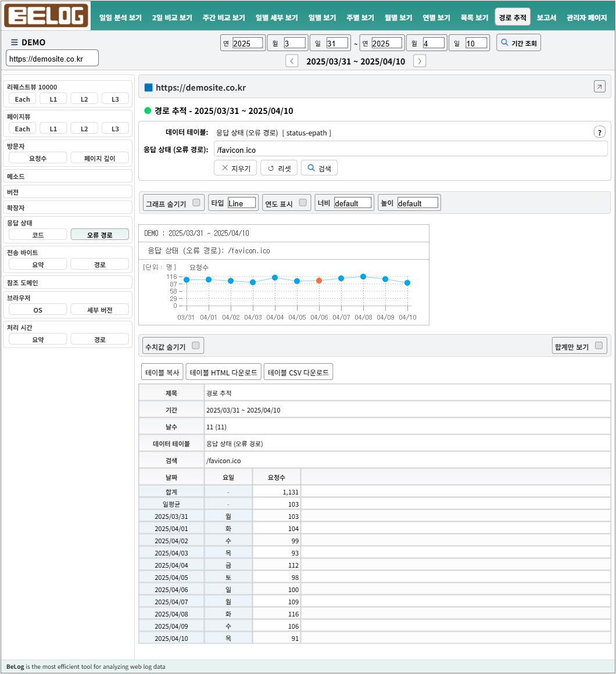
Task: Go to the previous date range arrow
Action: (292, 61)
